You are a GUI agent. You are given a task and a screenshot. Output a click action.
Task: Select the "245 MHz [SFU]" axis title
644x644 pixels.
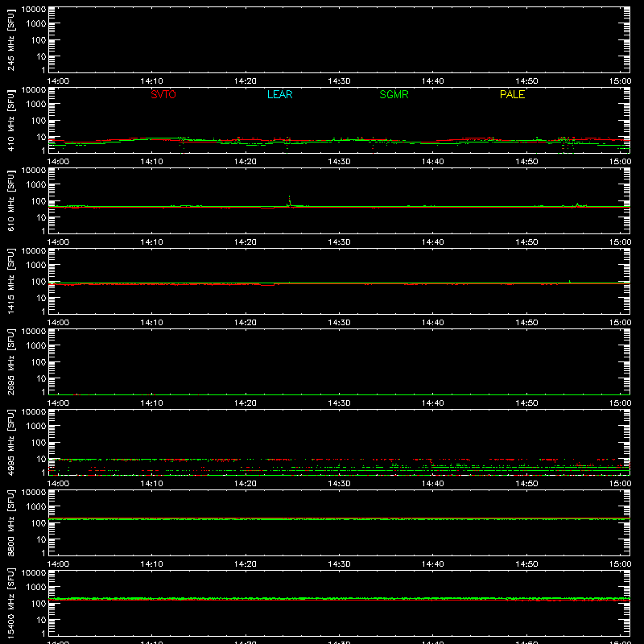11,39
